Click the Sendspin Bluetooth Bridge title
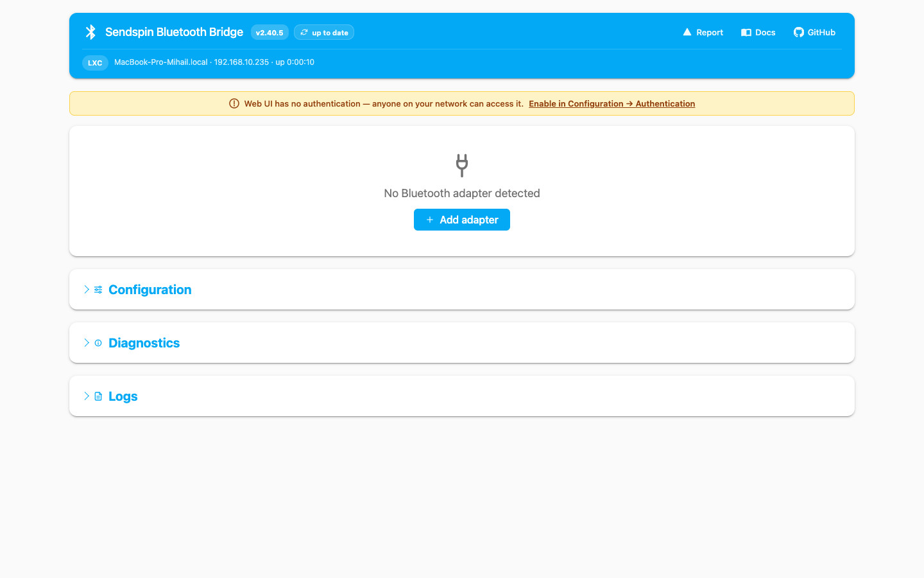 pyautogui.click(x=174, y=31)
